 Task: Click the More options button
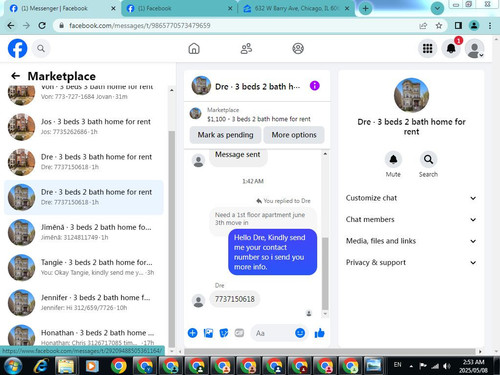click(x=294, y=135)
